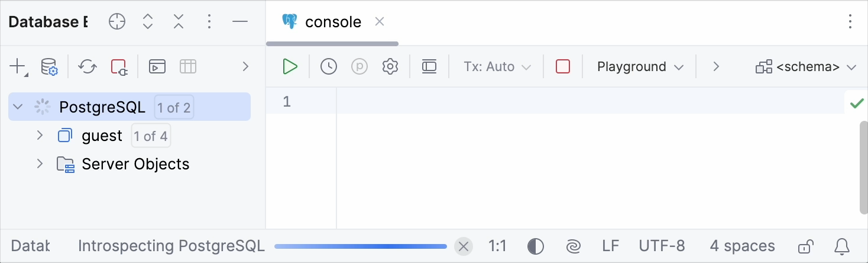The height and width of the screenshot is (263, 868).
Task: Open the Tx: Auto transaction dropdown
Action: [497, 66]
